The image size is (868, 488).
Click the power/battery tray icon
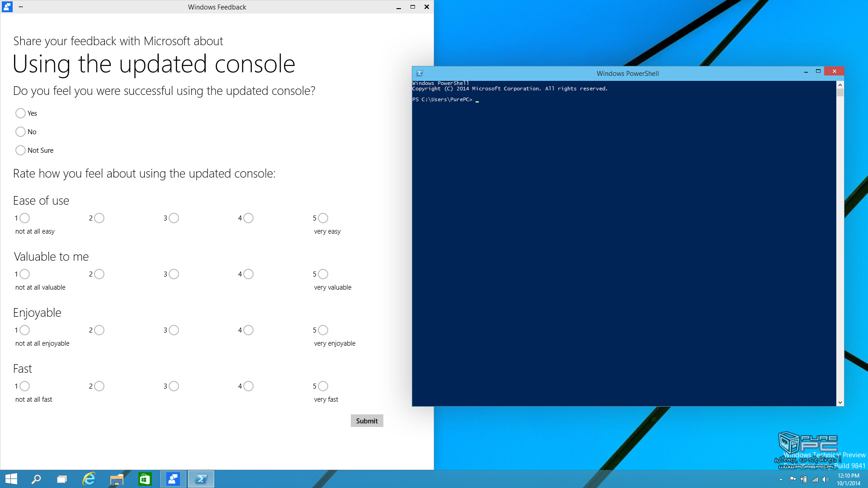pos(804,479)
